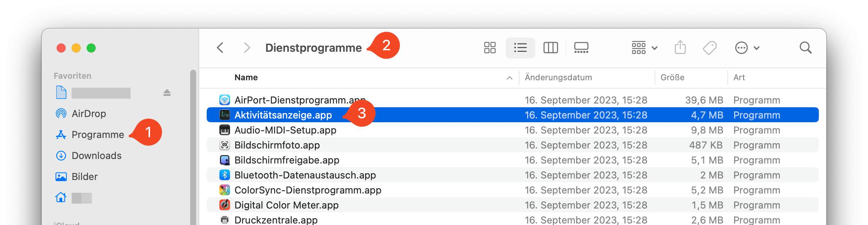
Task: Eject the volume in Favoriten sidebar
Action: [x=167, y=93]
